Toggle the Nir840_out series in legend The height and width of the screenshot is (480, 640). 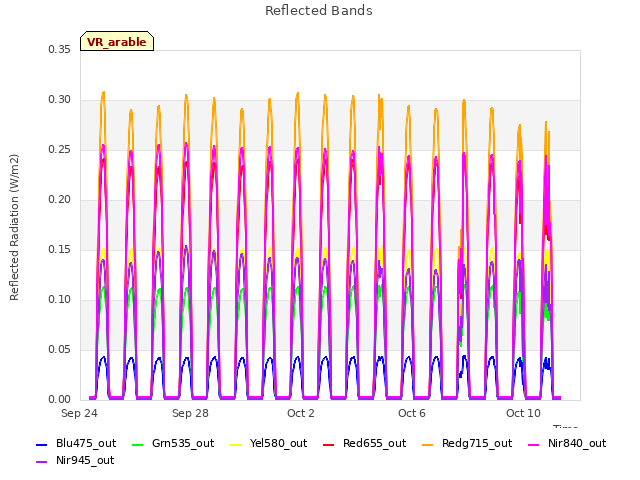pos(567,443)
